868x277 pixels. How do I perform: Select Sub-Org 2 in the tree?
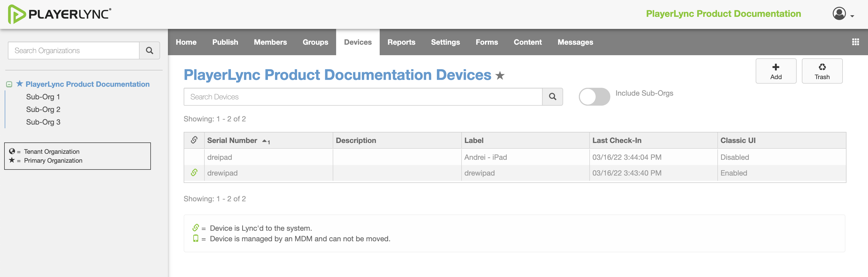coord(43,109)
